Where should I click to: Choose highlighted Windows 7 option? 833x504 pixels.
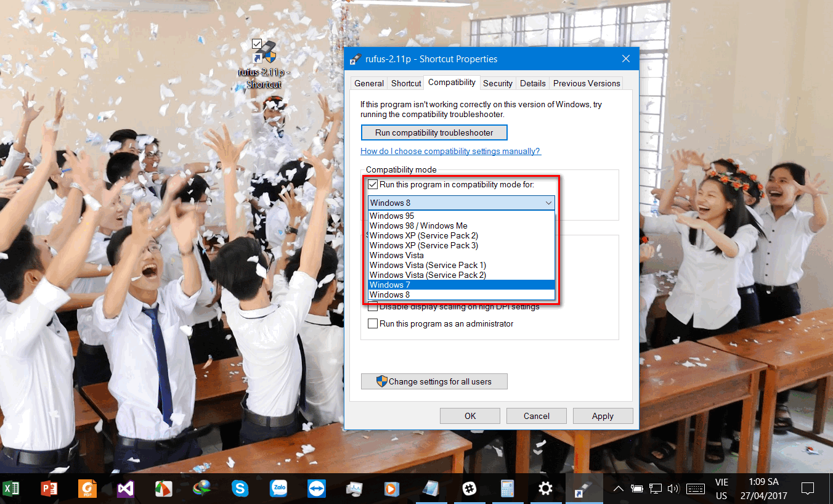[461, 285]
